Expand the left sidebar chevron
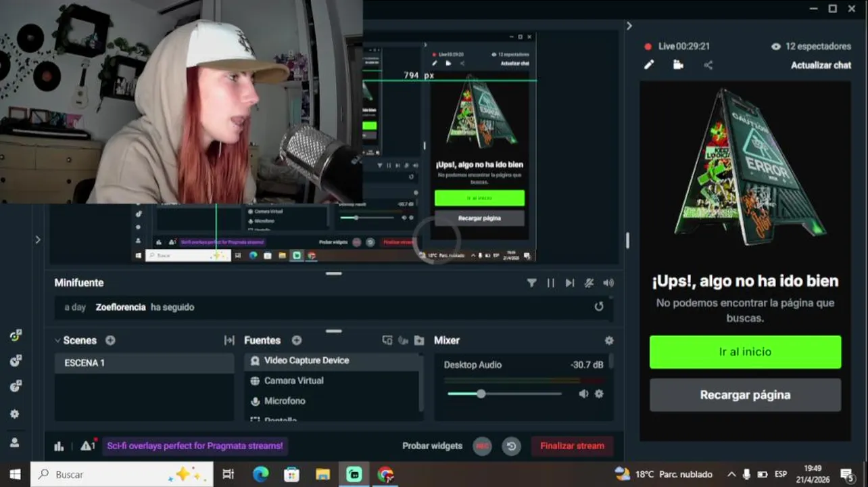The height and width of the screenshot is (487, 868). tap(38, 239)
